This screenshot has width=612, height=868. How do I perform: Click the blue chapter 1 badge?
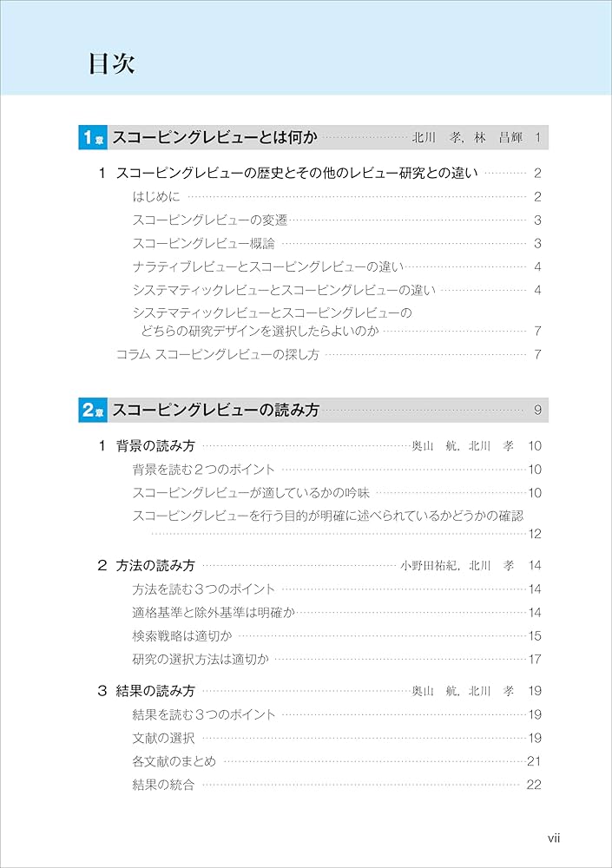click(94, 137)
